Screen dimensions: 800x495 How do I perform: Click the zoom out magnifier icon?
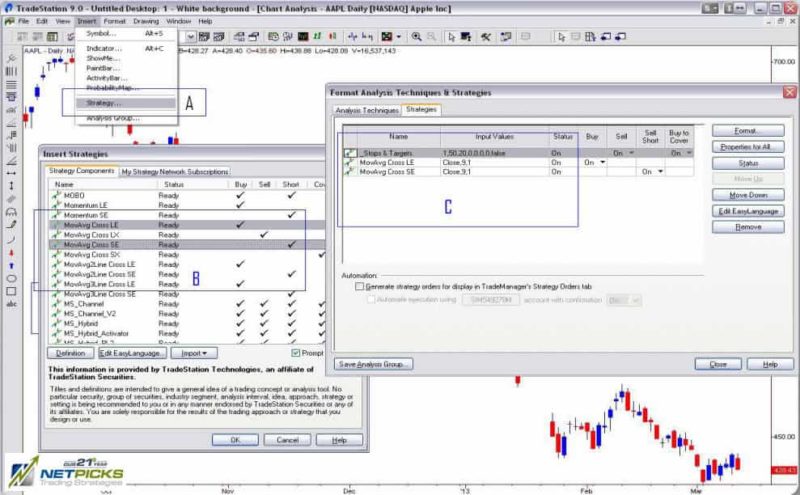pyautogui.click(x=431, y=37)
